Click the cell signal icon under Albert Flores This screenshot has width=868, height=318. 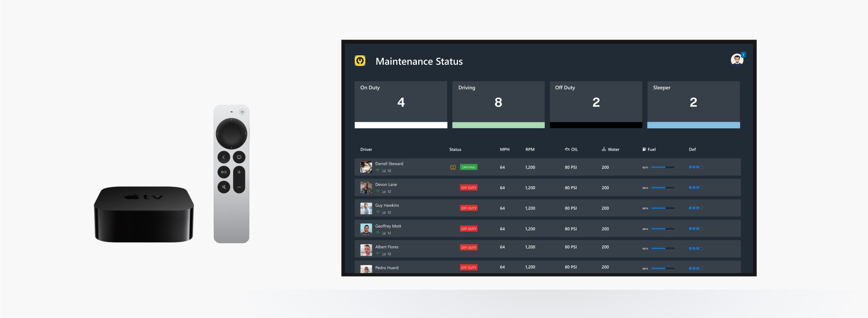[x=383, y=254]
